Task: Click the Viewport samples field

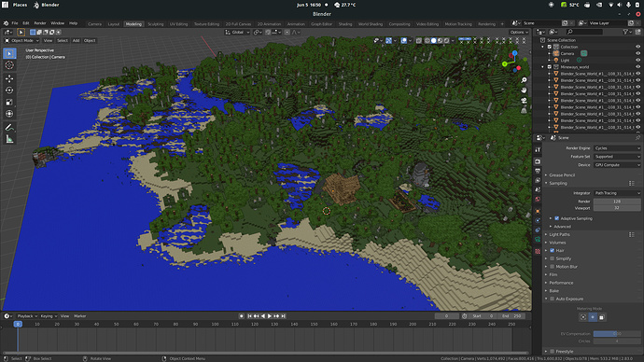Action: [617, 208]
